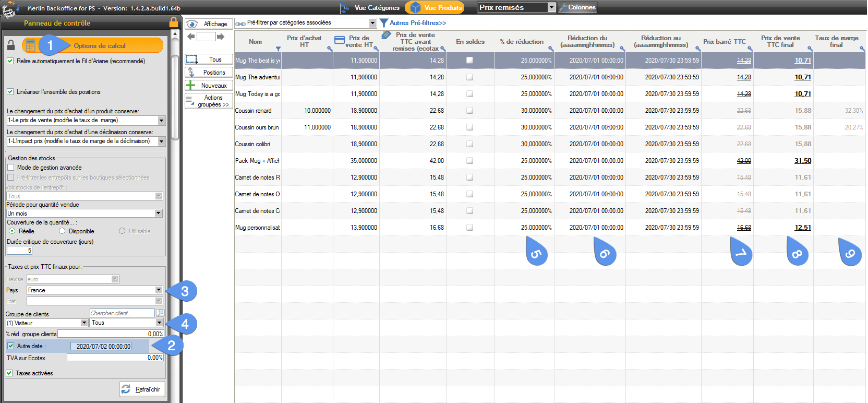
Task: Click the Durée critique de couverture input field
Action: click(20, 251)
